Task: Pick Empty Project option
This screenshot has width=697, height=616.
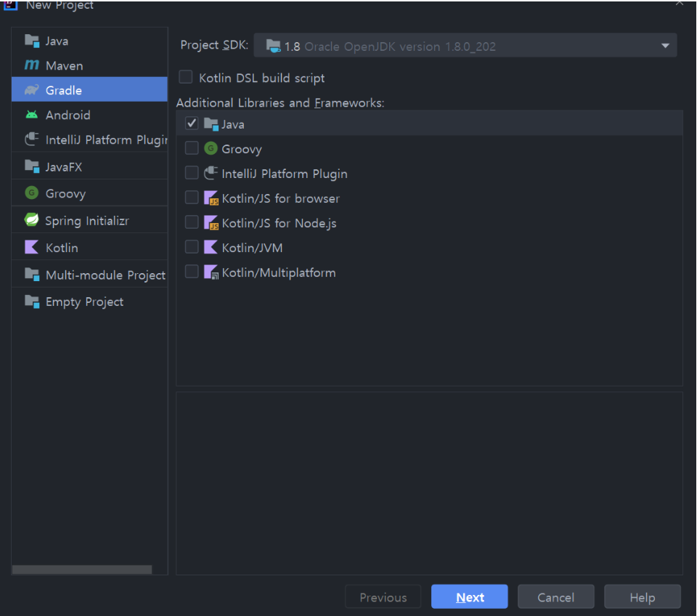Action: [90, 301]
